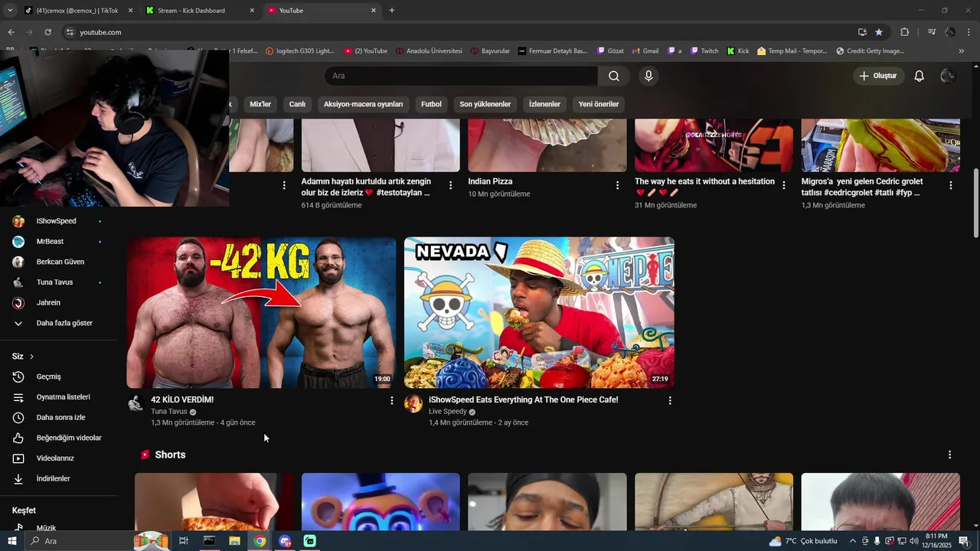The height and width of the screenshot is (551, 980).
Task: Open more options for iShowSpeed One Piece video
Action: (670, 400)
